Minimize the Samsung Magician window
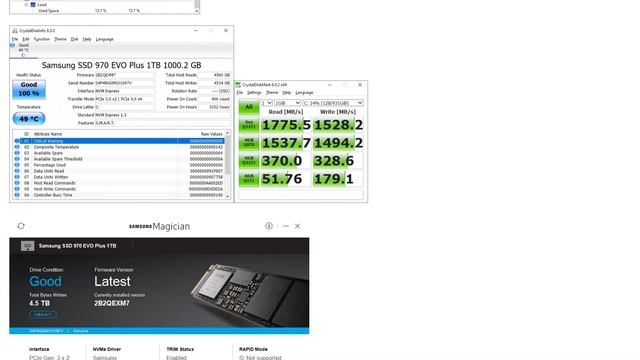 (286, 226)
